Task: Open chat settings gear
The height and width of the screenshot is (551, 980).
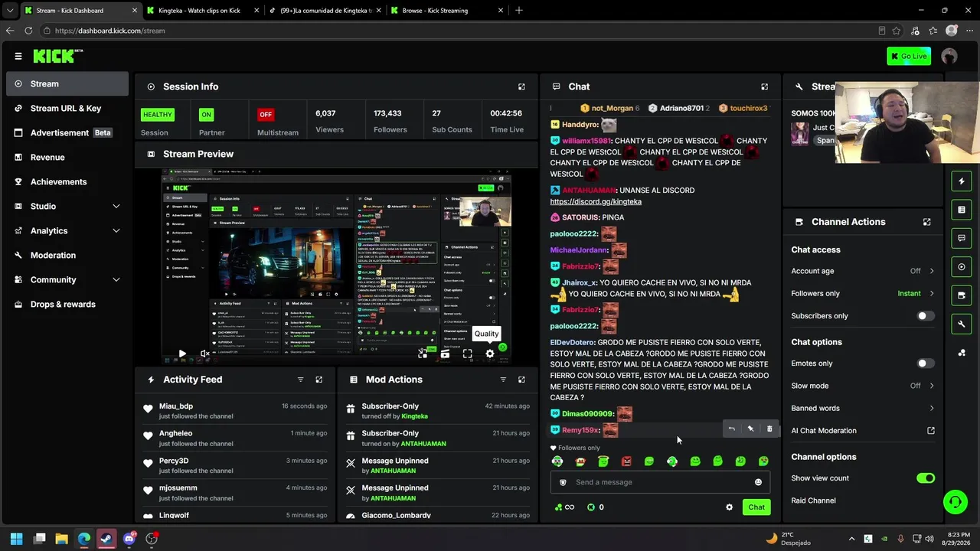Action: tap(729, 507)
